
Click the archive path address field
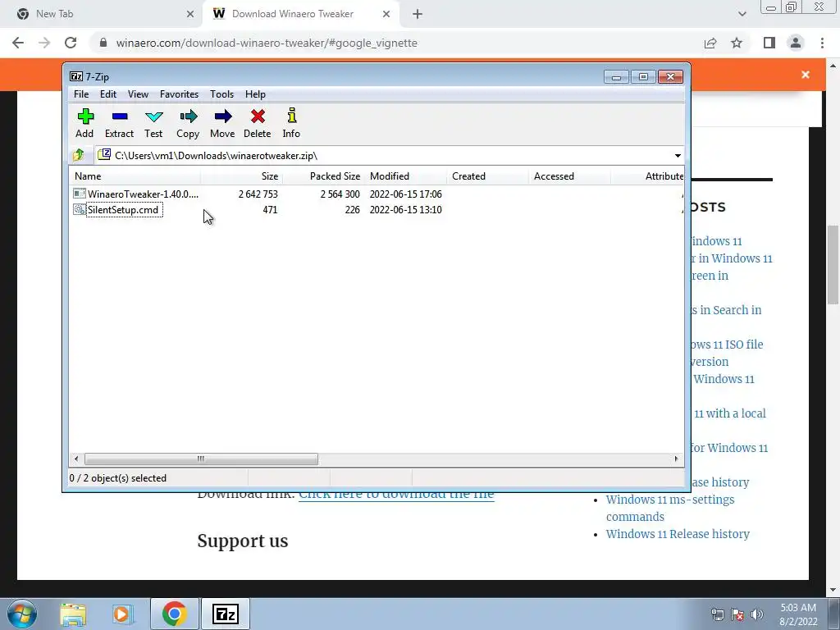coord(390,155)
